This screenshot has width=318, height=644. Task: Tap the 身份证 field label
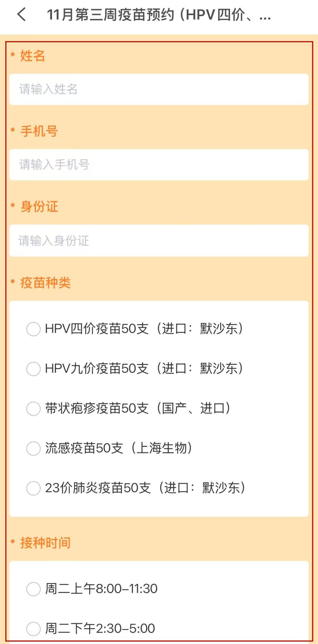[x=39, y=207]
